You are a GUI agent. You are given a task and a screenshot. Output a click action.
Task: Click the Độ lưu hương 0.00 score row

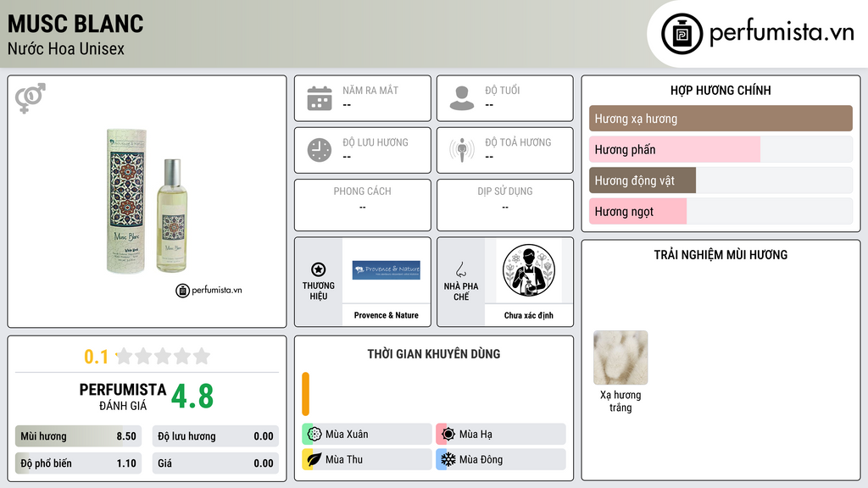point(215,436)
